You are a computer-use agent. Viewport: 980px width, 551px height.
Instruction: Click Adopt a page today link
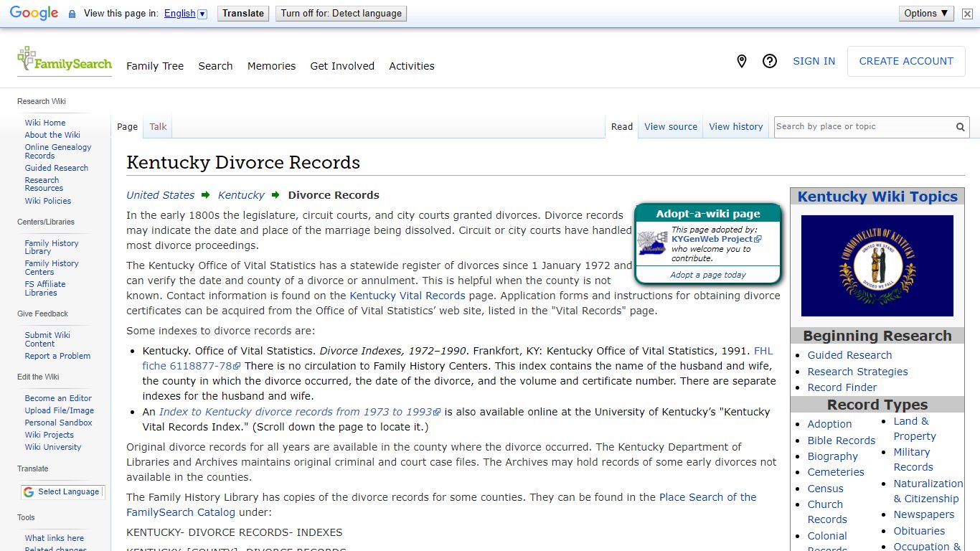click(708, 275)
